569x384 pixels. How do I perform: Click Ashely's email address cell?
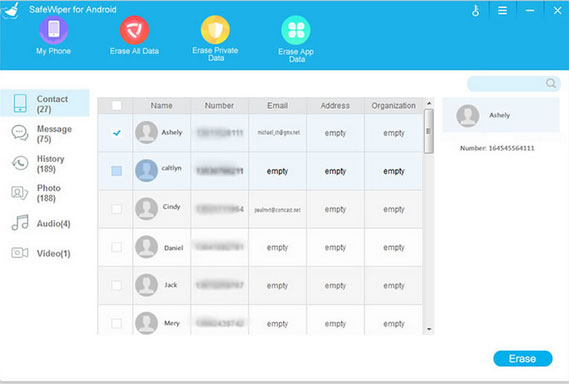[278, 132]
